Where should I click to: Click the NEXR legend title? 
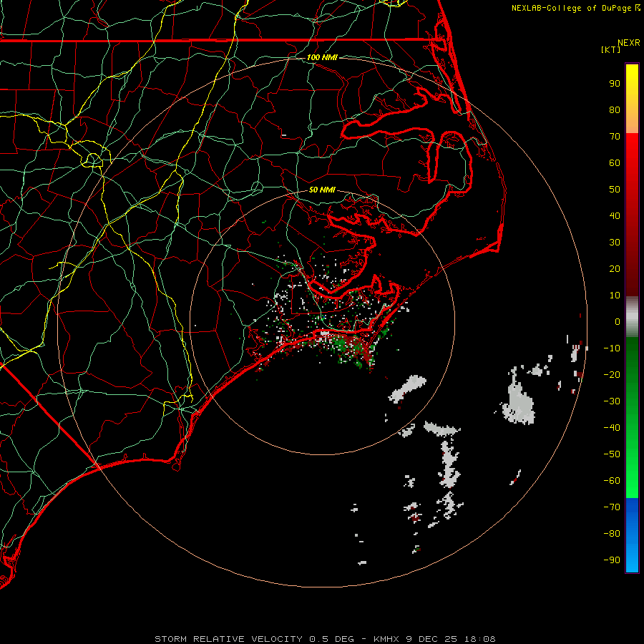[629, 43]
